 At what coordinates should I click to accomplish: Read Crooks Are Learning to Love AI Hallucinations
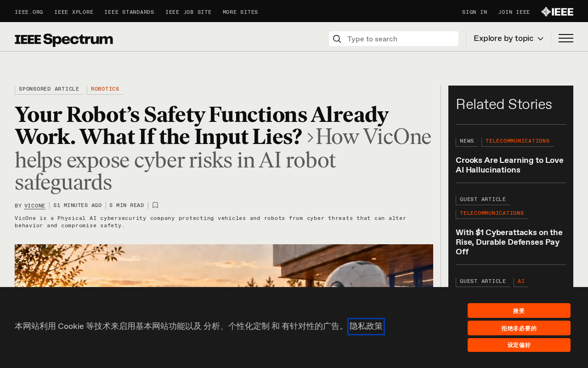click(509, 165)
